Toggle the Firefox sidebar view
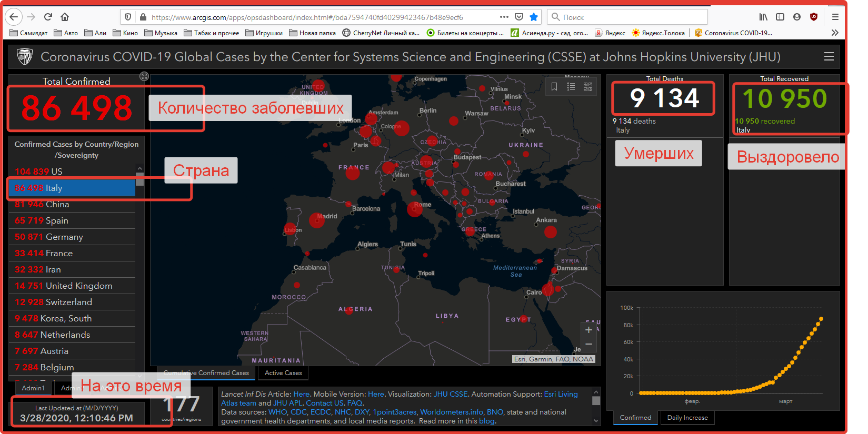 780,17
